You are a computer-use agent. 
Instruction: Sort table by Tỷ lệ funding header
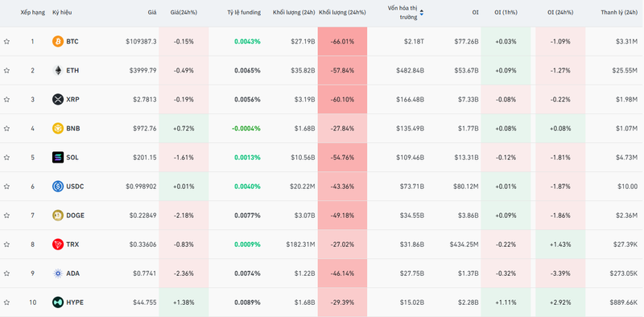pos(244,12)
